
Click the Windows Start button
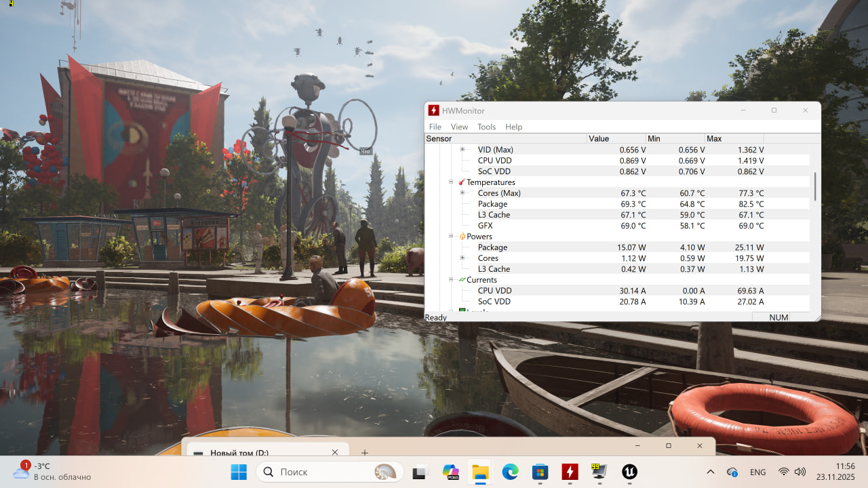pyautogui.click(x=239, y=472)
